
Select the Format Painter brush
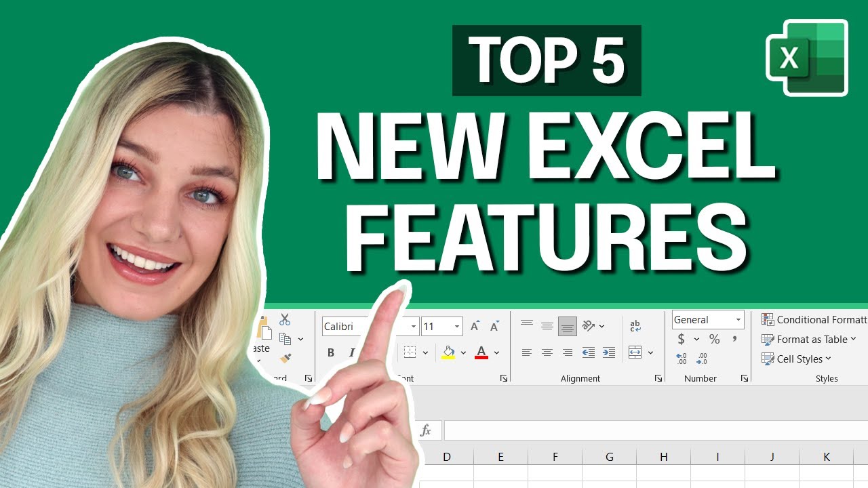pos(285,358)
